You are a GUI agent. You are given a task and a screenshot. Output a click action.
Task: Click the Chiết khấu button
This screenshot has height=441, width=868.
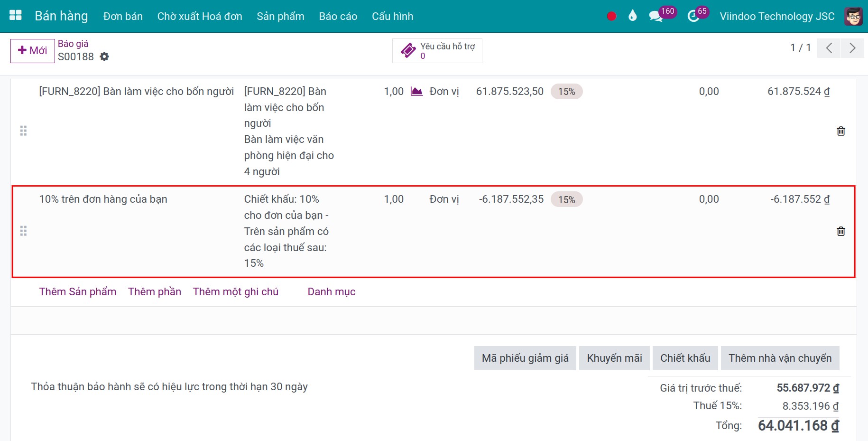[x=685, y=358]
